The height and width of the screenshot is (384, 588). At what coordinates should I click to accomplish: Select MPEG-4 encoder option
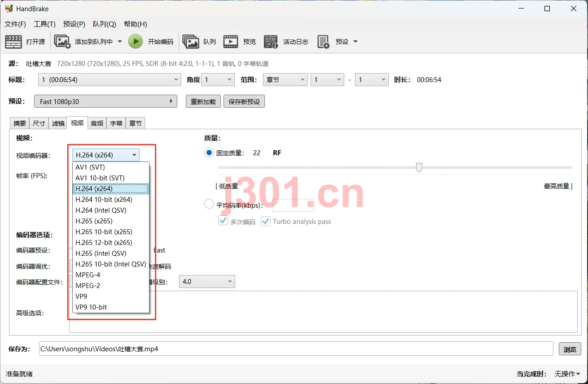111,275
